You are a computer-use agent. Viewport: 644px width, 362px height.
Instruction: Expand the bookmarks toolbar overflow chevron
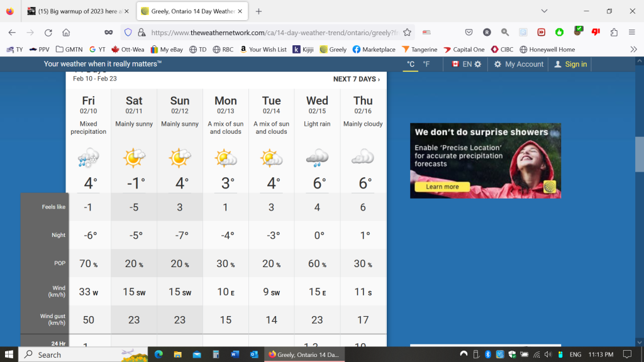pos(633,49)
